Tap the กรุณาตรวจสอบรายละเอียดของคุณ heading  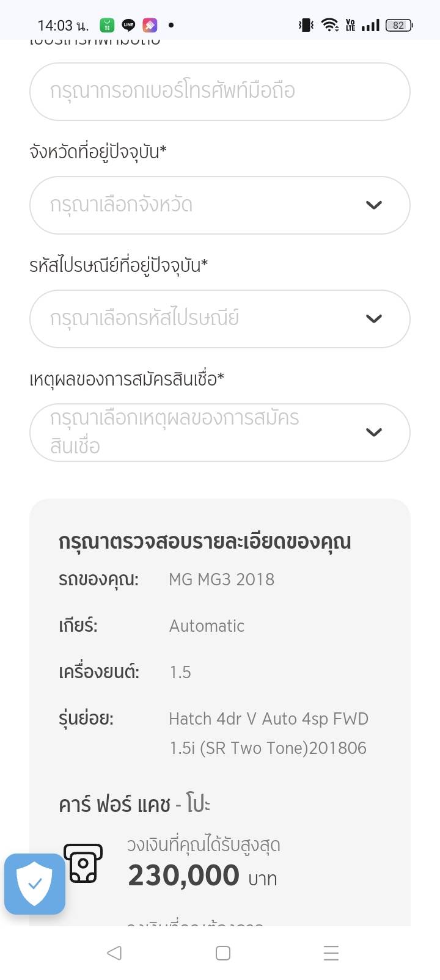(x=205, y=541)
